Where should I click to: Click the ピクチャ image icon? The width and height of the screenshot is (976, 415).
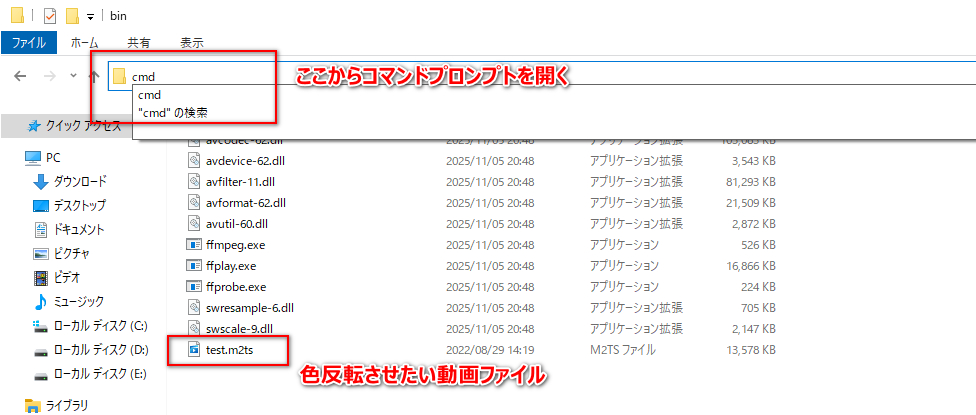[x=40, y=254]
